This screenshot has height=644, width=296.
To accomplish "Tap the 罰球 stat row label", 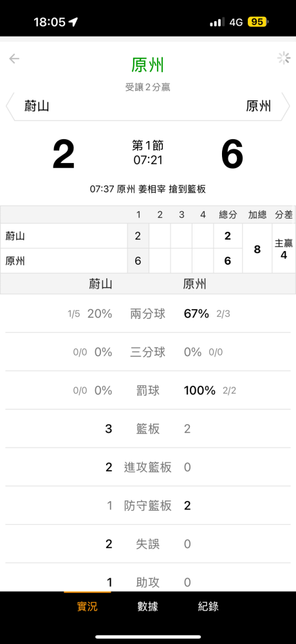I will pos(148,391).
